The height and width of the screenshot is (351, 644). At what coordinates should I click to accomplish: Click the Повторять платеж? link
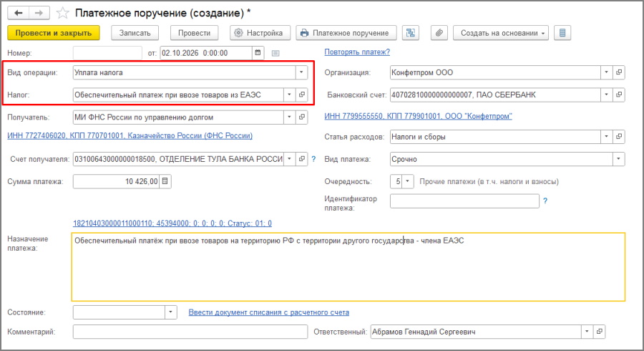[357, 52]
